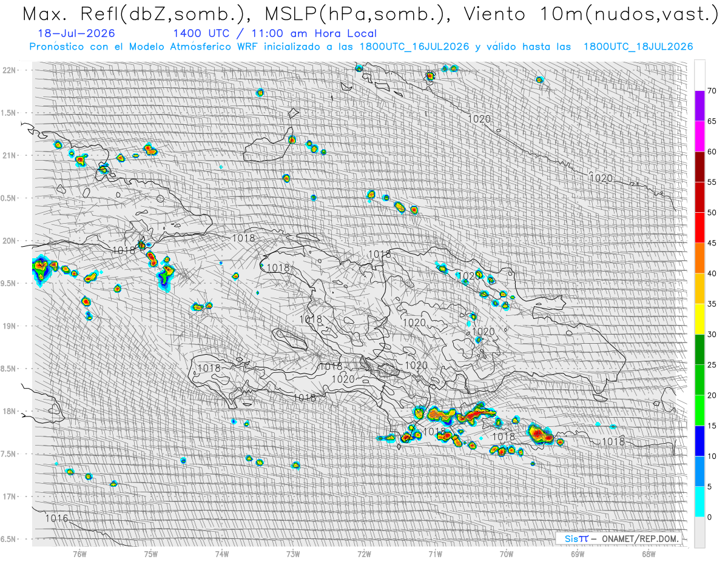Click the date text '18-Jul-2026'
The width and height of the screenshot is (728, 562).
[77, 34]
